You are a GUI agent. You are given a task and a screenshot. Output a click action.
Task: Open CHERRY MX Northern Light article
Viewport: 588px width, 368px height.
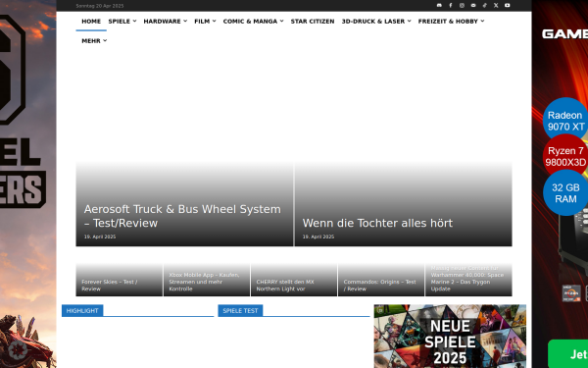coord(285,286)
